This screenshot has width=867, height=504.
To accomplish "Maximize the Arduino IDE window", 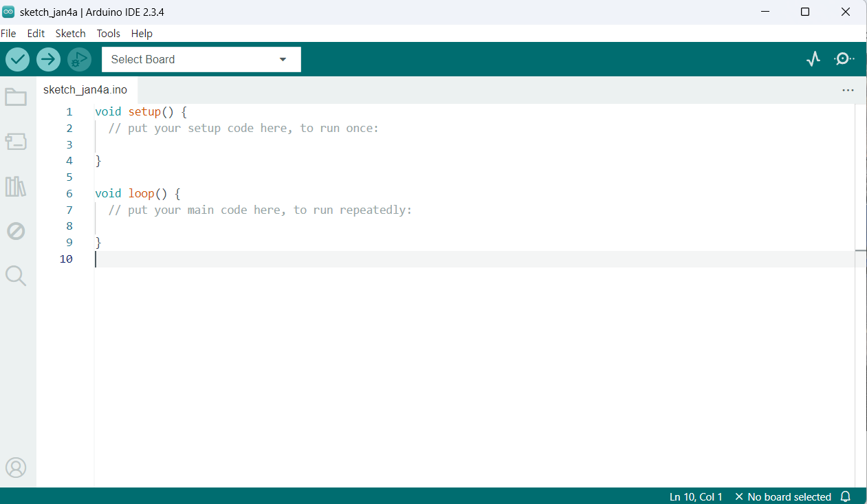I will 805,12.
